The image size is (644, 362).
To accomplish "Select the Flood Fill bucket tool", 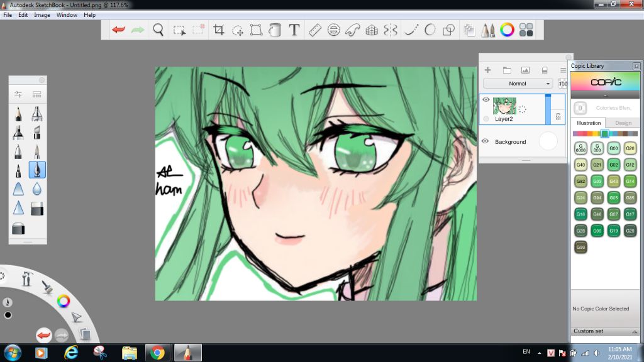I will pyautogui.click(x=275, y=30).
